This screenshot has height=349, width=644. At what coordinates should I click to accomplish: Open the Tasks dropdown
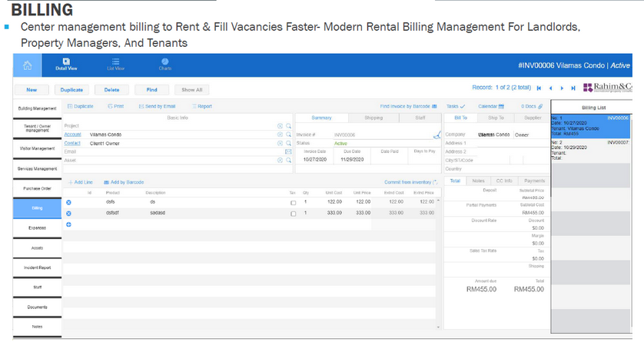456,106
